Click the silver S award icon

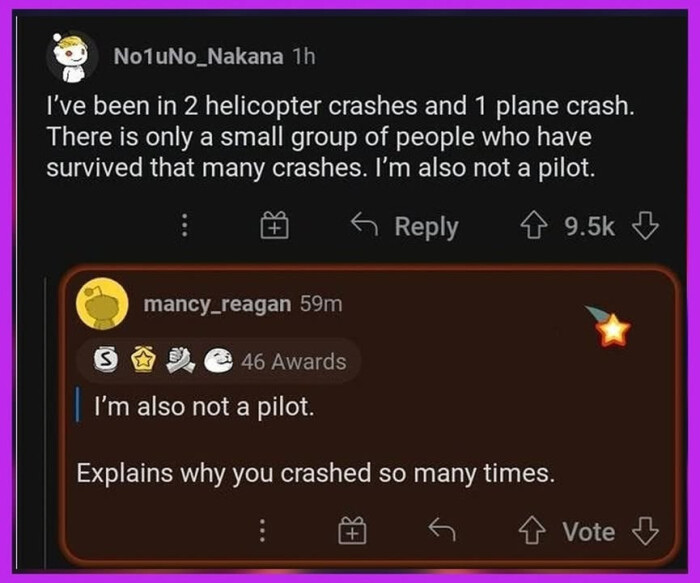point(106,359)
